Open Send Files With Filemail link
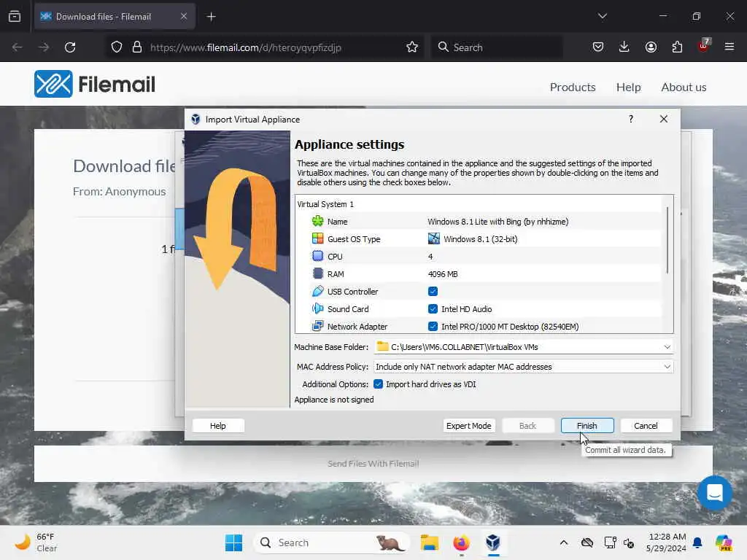Screen dimensions: 747x560 (373, 463)
